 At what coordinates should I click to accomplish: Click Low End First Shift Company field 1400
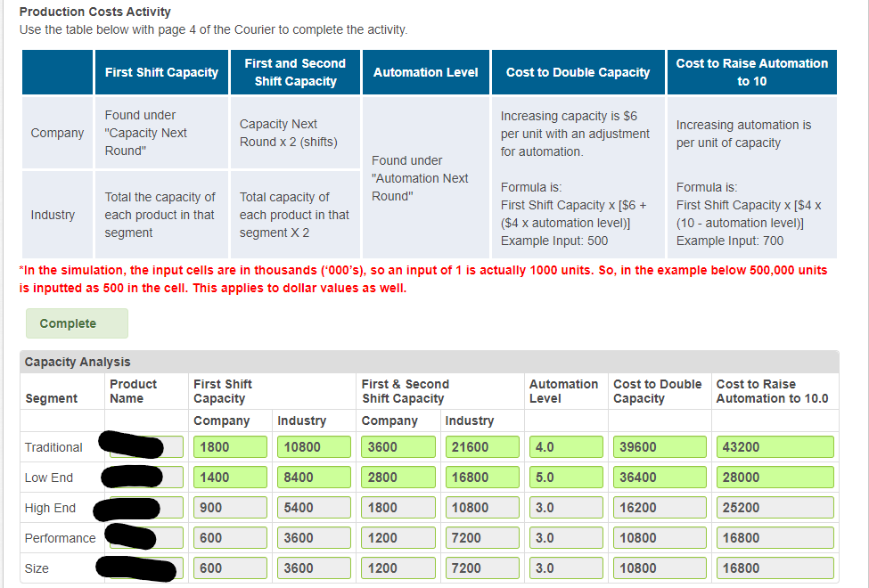(x=229, y=477)
